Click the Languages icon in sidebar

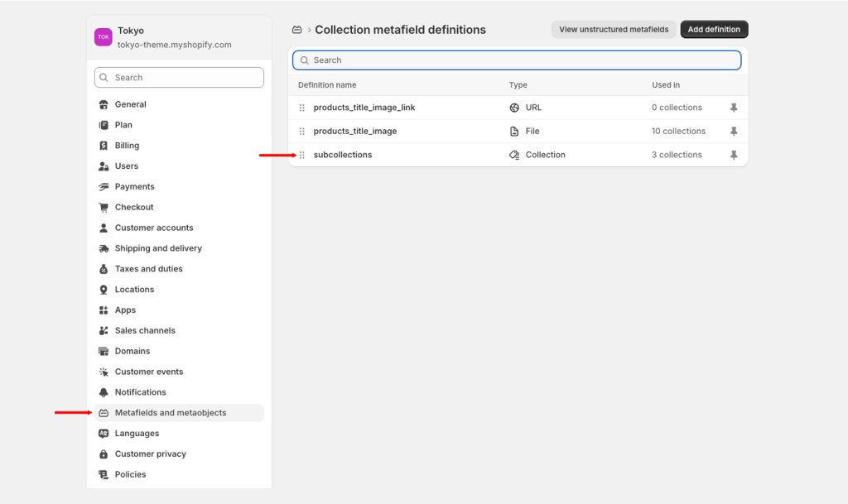click(x=104, y=433)
